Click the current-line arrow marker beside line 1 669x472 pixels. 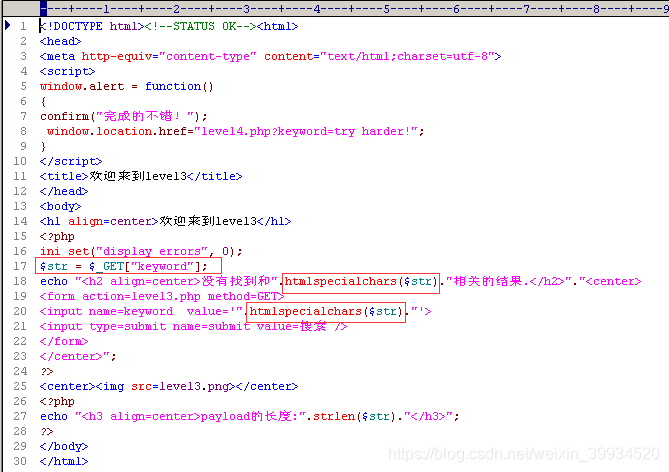click(x=7, y=26)
